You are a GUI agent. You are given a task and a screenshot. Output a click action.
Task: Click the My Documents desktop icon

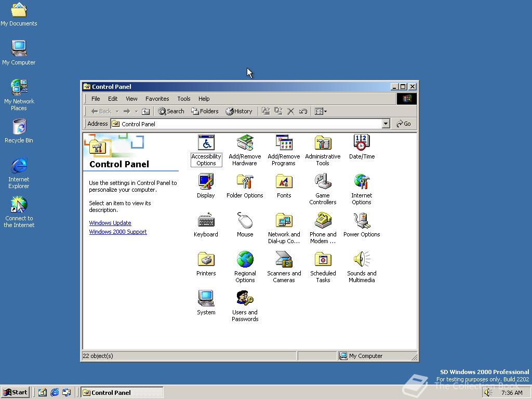click(x=19, y=14)
